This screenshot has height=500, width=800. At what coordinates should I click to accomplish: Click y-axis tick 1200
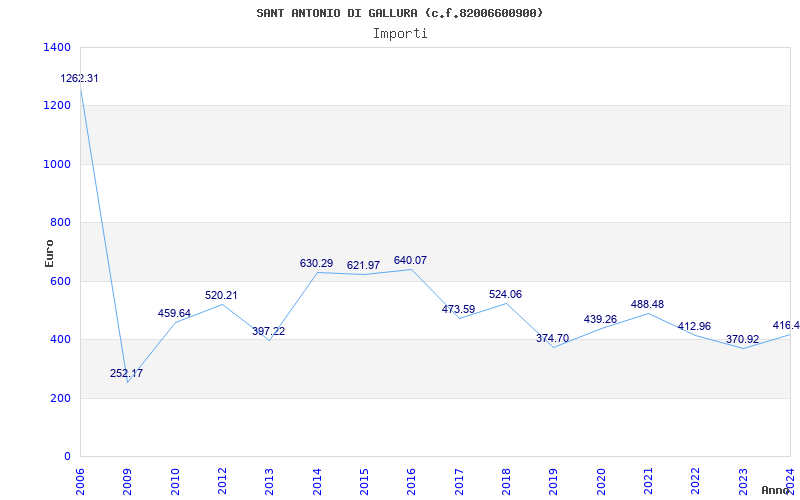pos(57,106)
